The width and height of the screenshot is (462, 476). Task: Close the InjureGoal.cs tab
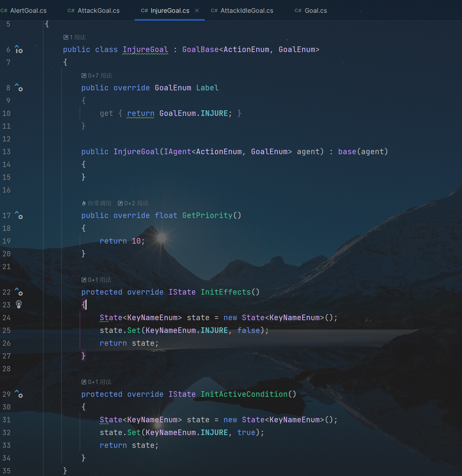(197, 10)
